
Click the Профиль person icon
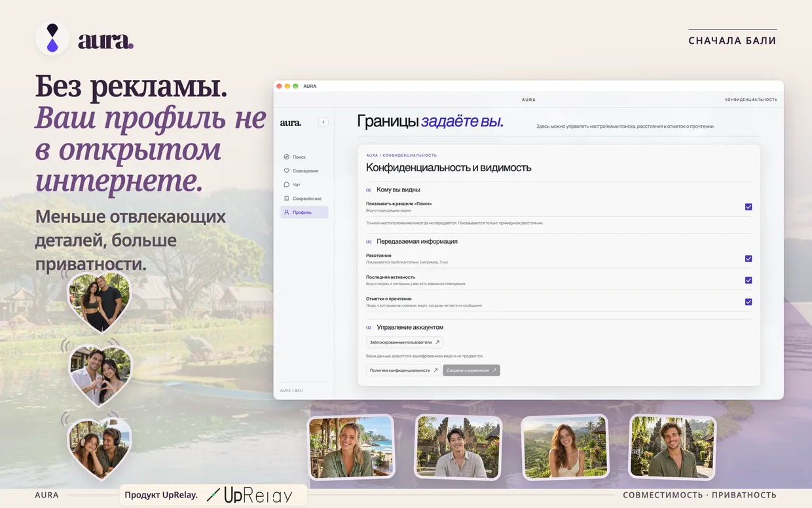pos(286,212)
